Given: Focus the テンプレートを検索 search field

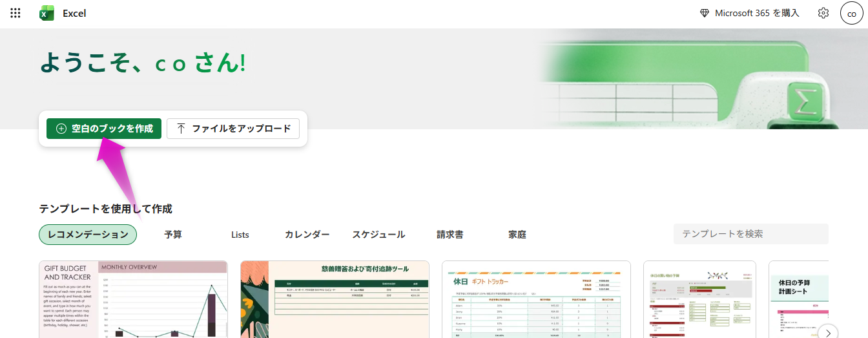Looking at the screenshot, I should pos(750,234).
